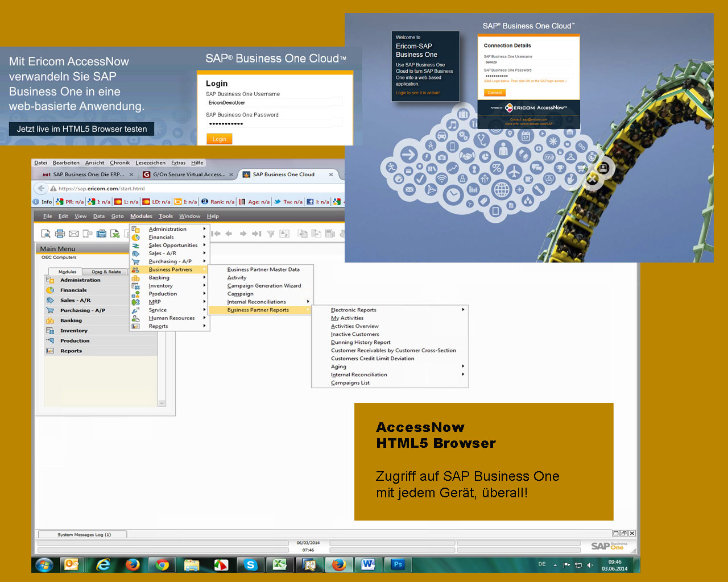
Task: Click the SAP Business One Username field
Action: click(270, 103)
